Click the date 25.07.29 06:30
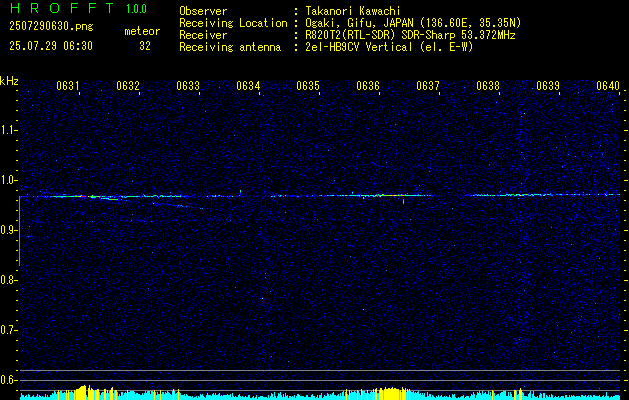The image size is (629, 400). pos(51,46)
